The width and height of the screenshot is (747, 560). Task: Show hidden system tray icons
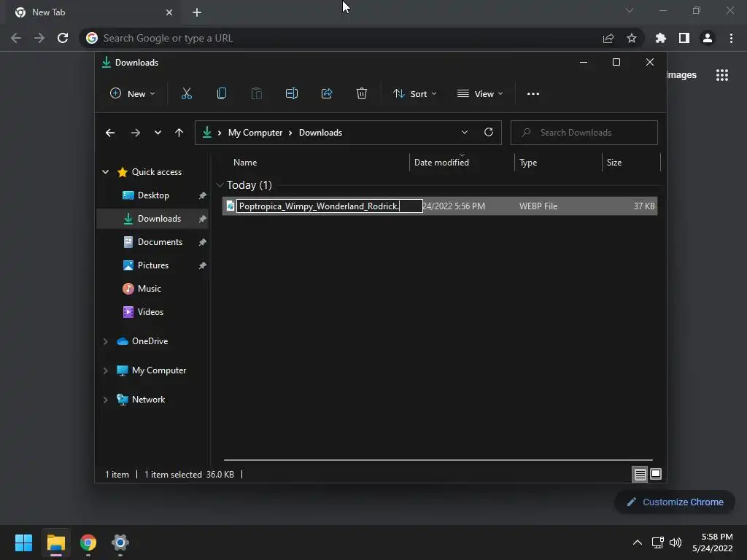638,542
